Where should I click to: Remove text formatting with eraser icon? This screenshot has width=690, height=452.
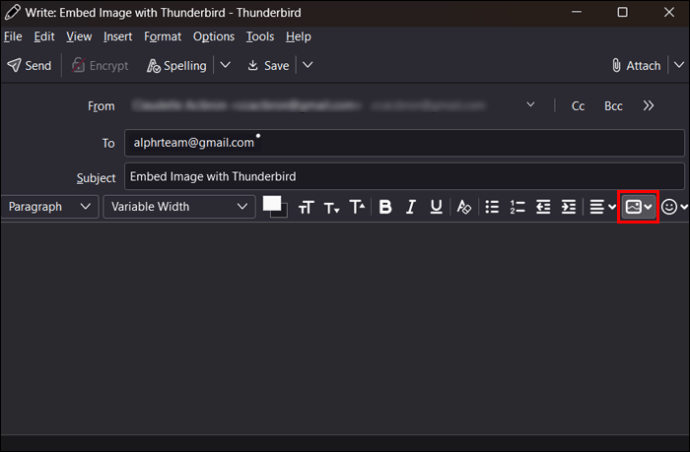click(464, 207)
